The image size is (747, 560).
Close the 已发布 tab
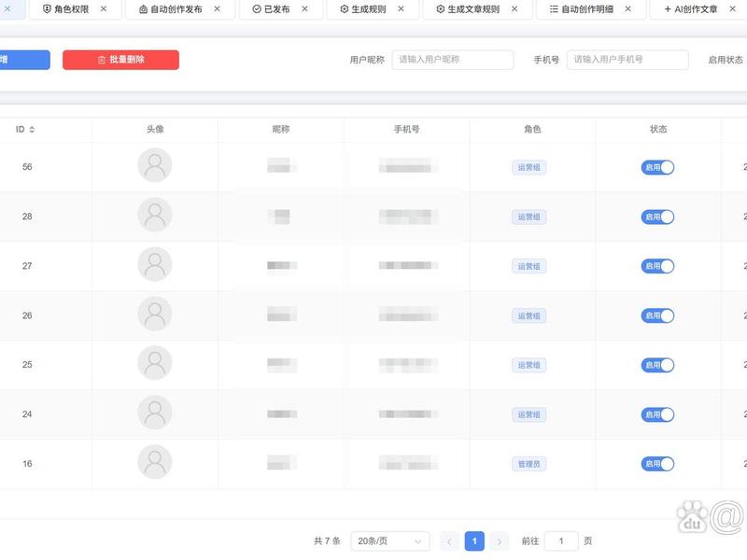coord(305,9)
